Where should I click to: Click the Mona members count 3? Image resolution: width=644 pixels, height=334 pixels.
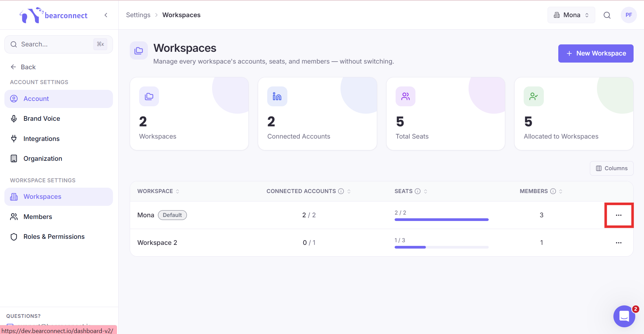[541, 215]
